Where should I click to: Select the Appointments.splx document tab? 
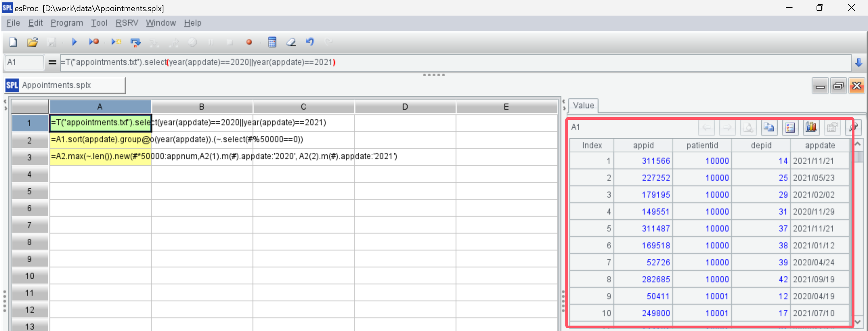[57, 85]
